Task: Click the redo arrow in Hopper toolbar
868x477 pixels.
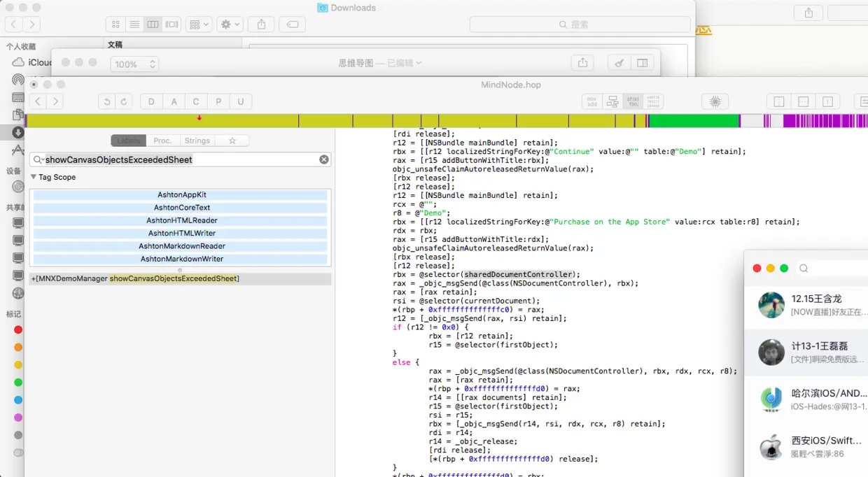Action: point(124,101)
